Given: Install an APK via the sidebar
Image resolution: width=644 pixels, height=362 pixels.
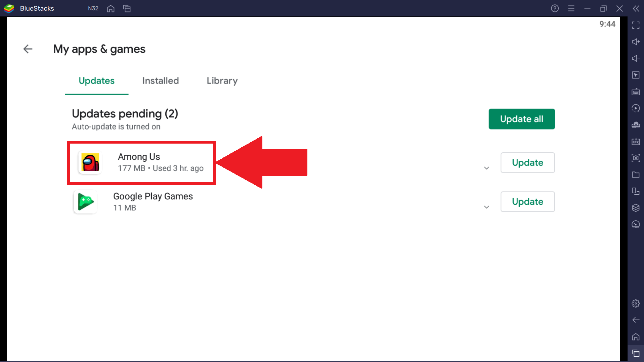Looking at the screenshot, I should tap(636, 142).
